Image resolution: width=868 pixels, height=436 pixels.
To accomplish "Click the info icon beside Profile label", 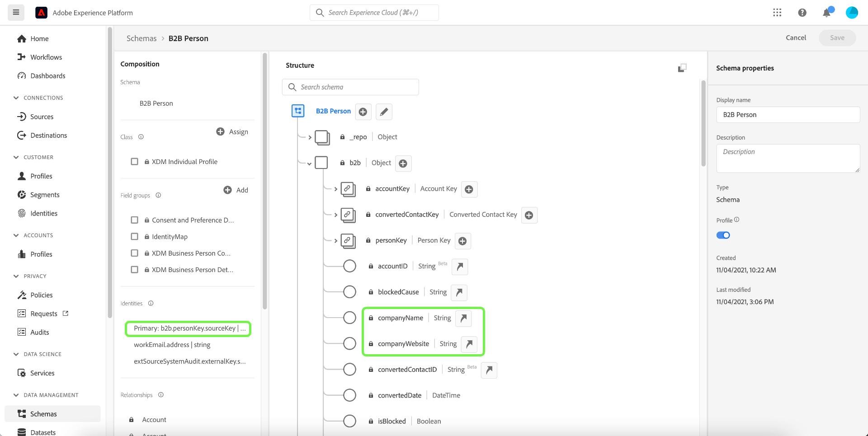I will [x=737, y=220].
